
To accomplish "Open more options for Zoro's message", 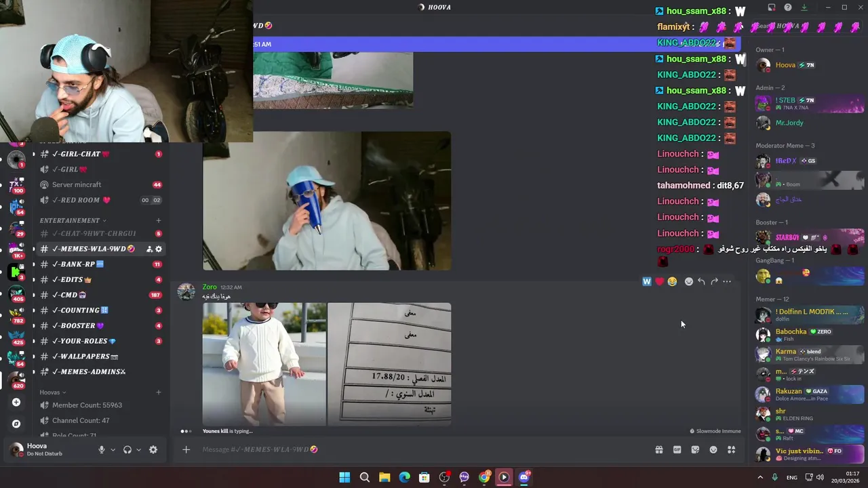I will pyautogui.click(x=727, y=281).
